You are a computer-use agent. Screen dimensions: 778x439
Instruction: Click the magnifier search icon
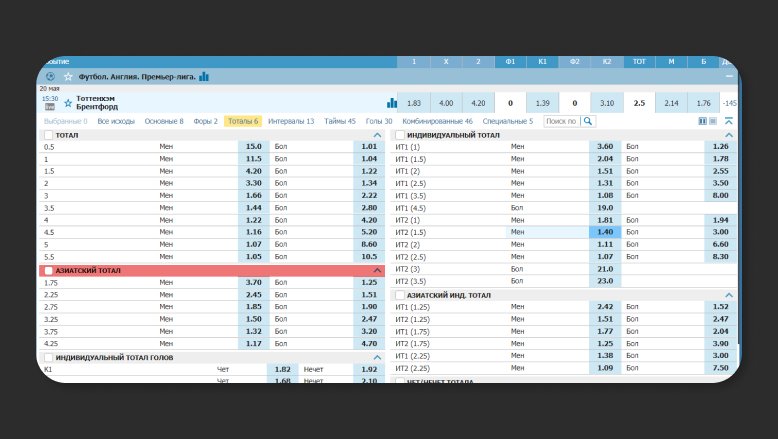click(x=588, y=121)
